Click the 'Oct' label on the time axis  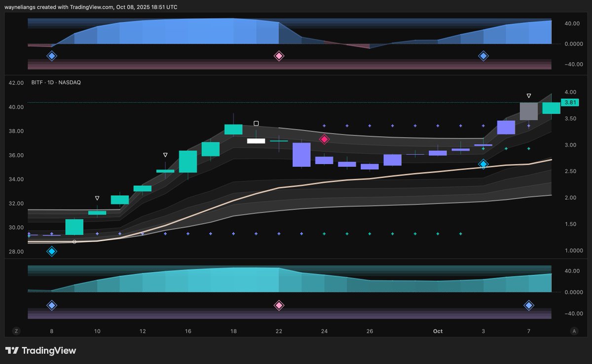click(x=438, y=331)
